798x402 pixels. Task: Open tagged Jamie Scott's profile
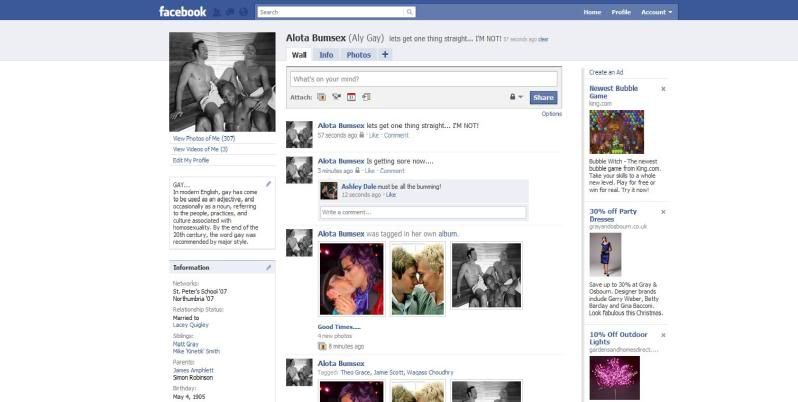click(x=388, y=372)
